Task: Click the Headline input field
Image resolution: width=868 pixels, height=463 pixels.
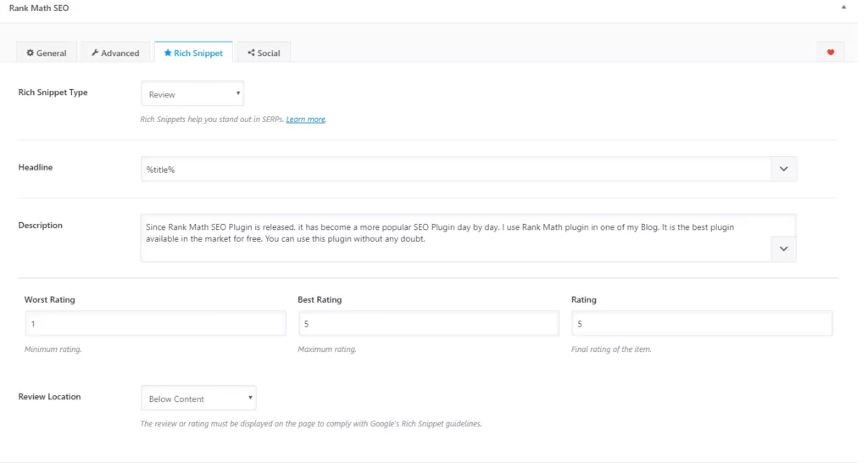Action: coord(456,170)
